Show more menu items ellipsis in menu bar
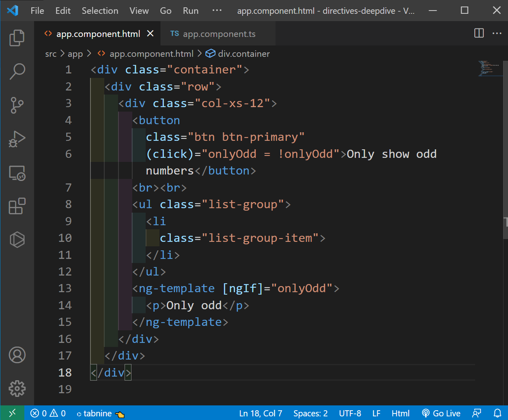The height and width of the screenshot is (420, 508). [217, 11]
